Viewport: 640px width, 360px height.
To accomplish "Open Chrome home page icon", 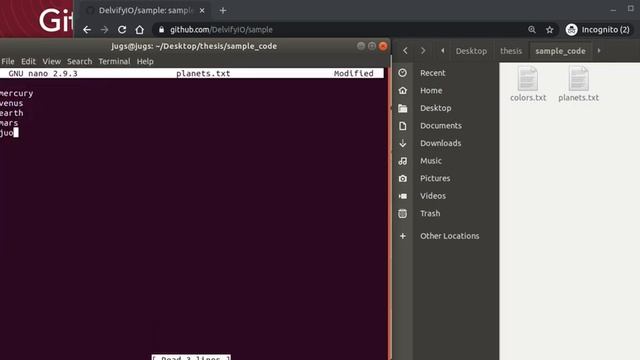I will pos(140,30).
